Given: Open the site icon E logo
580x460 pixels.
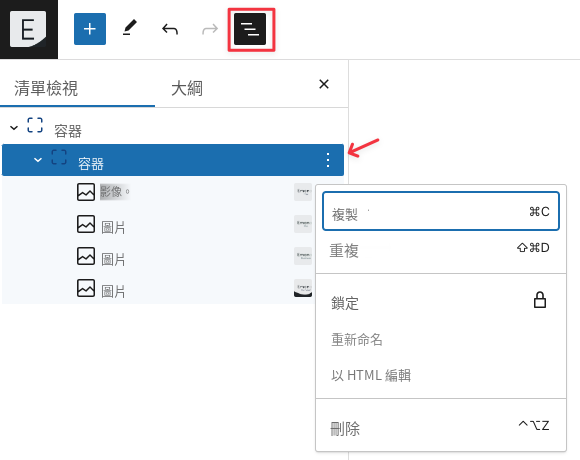Looking at the screenshot, I should [28, 29].
